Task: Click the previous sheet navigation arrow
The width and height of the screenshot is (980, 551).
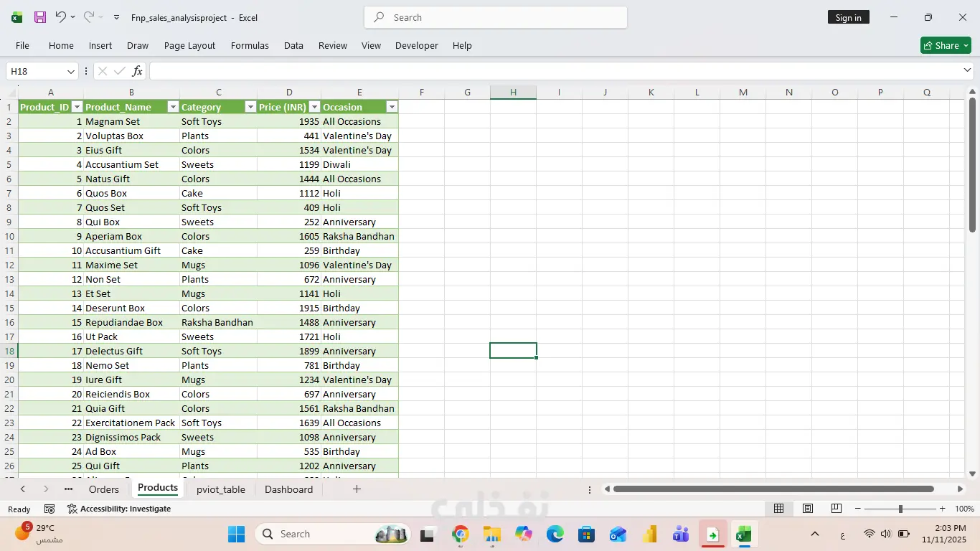Action: 23,489
